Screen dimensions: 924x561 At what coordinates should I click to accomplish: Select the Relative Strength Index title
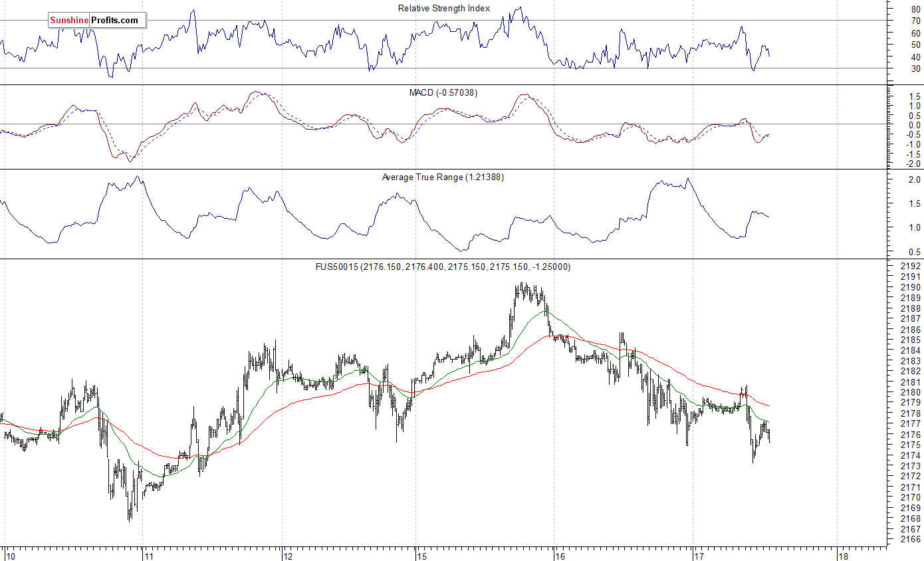pyautogui.click(x=444, y=9)
